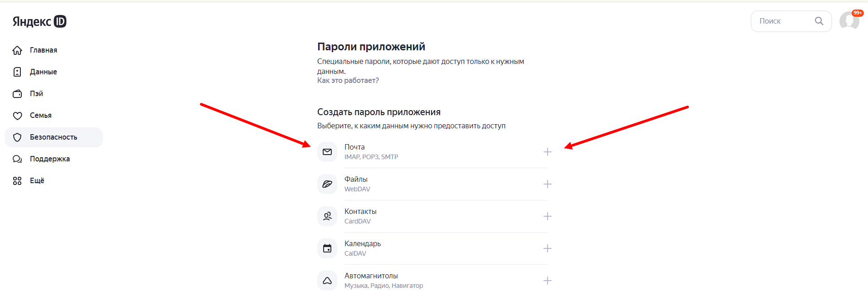Add app password for Календарь via plus
The width and height of the screenshot is (868, 301).
point(548,248)
